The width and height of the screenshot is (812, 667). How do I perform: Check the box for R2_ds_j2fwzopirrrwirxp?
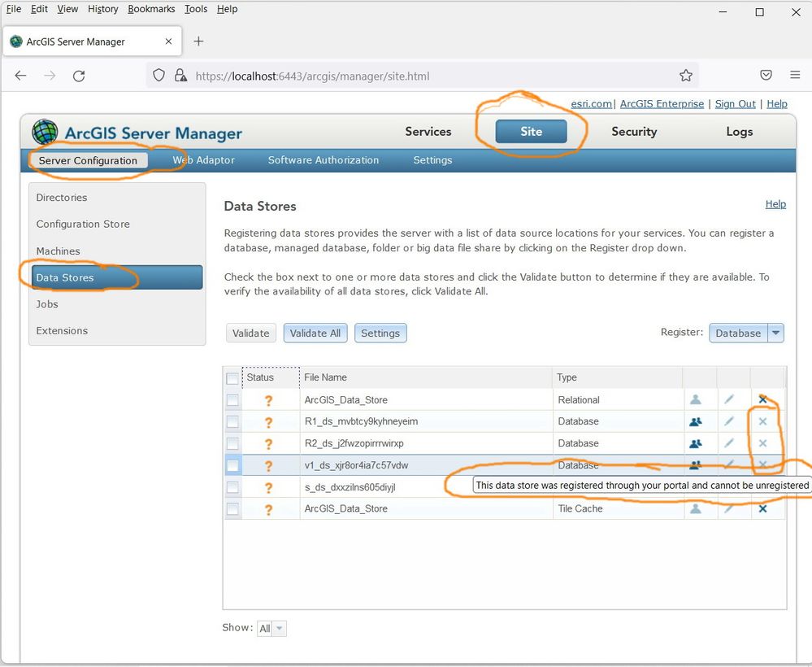coord(232,443)
